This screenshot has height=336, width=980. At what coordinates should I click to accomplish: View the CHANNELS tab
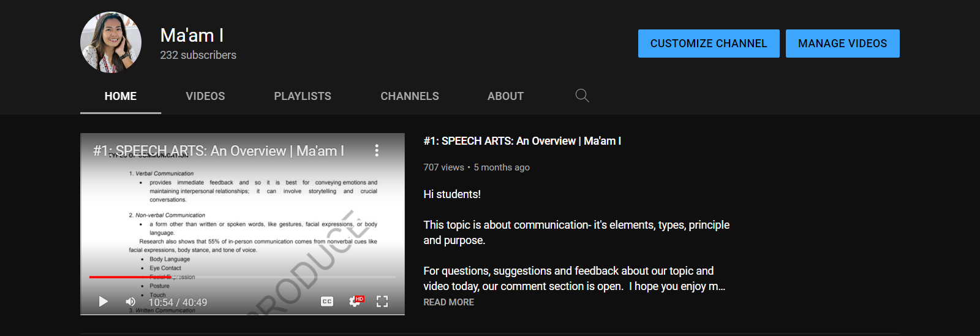pos(410,96)
